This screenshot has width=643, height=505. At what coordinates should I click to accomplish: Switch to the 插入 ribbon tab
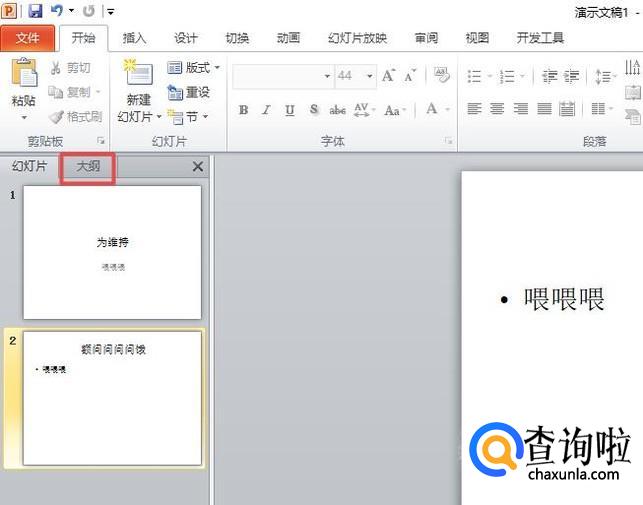[x=135, y=38]
